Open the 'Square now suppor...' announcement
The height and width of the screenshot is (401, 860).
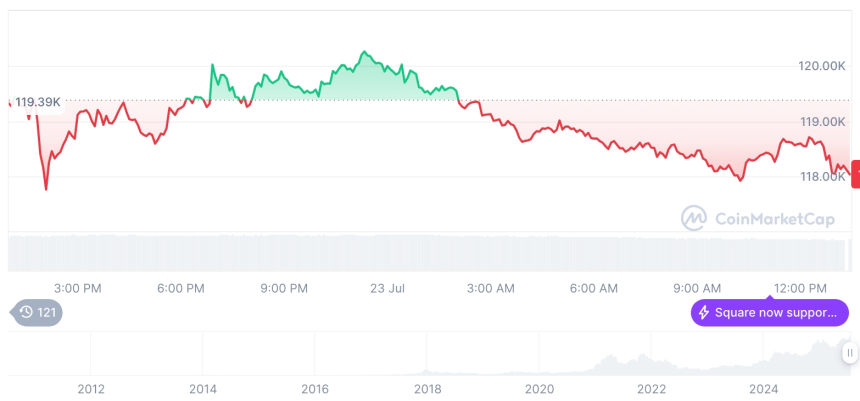[x=769, y=313]
